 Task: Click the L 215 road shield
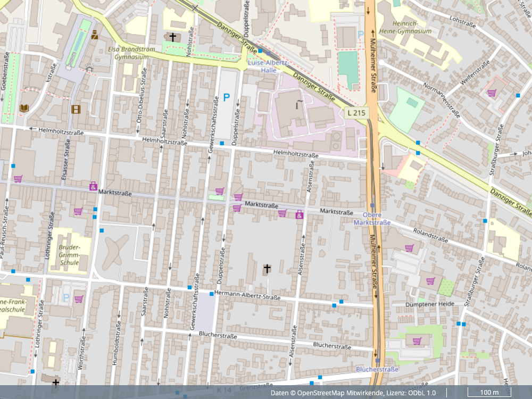(356, 113)
